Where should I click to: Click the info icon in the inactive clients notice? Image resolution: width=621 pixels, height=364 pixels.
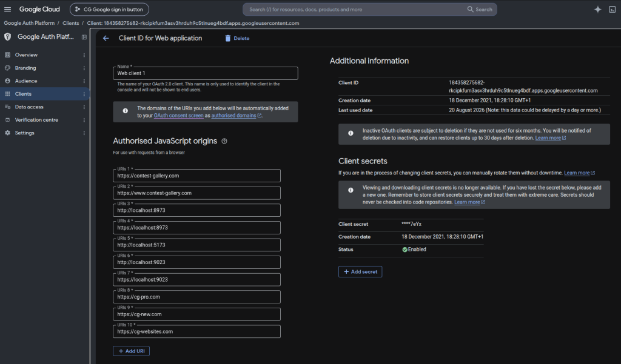click(351, 133)
